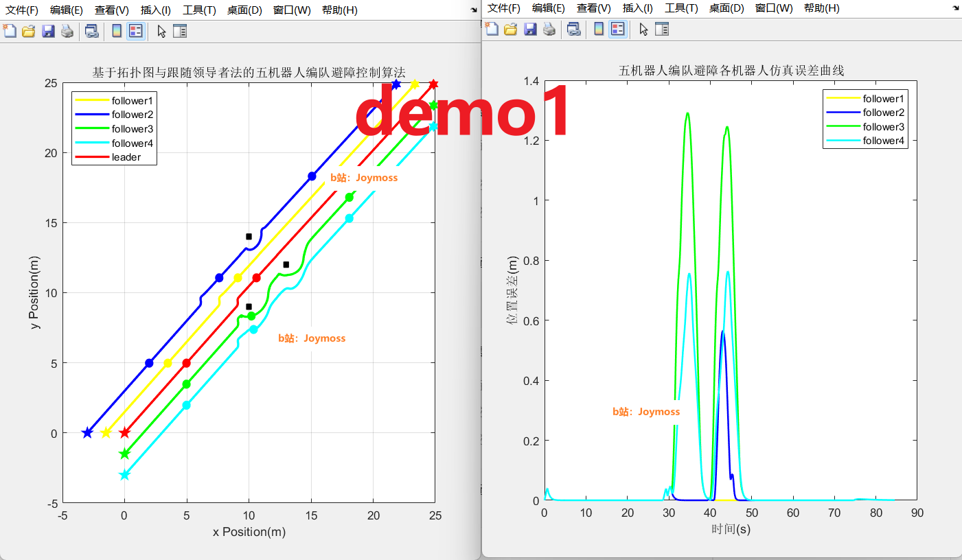This screenshot has height=560, width=962.
Task: Open 工具(T) menu in right window
Action: (681, 8)
